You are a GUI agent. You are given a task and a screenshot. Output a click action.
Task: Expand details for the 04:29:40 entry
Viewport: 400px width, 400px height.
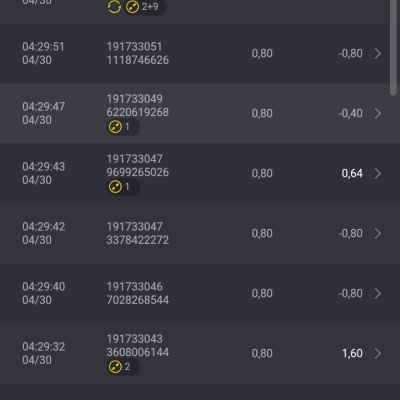coord(378,293)
